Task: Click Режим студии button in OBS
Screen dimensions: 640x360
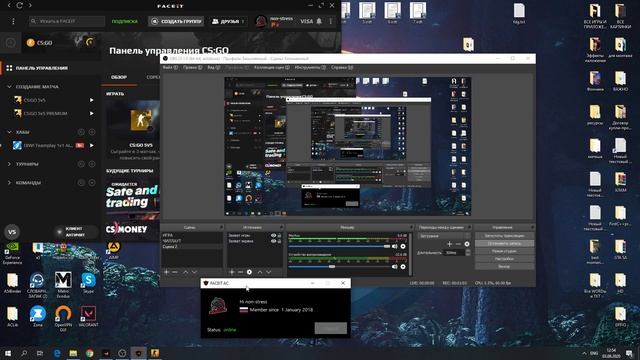Action: click(x=504, y=251)
